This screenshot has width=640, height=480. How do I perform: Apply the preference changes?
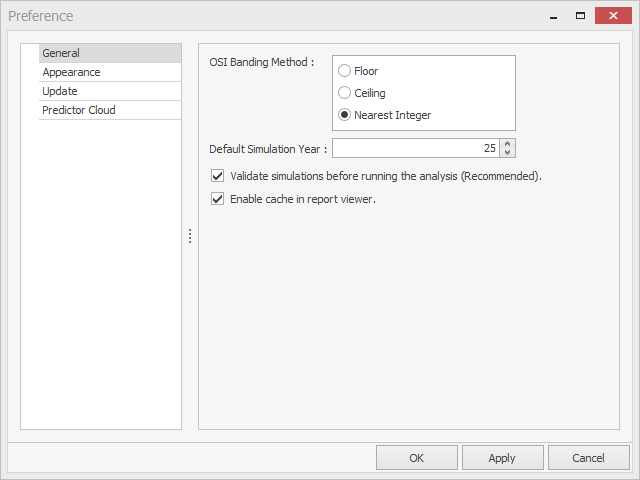(502, 458)
